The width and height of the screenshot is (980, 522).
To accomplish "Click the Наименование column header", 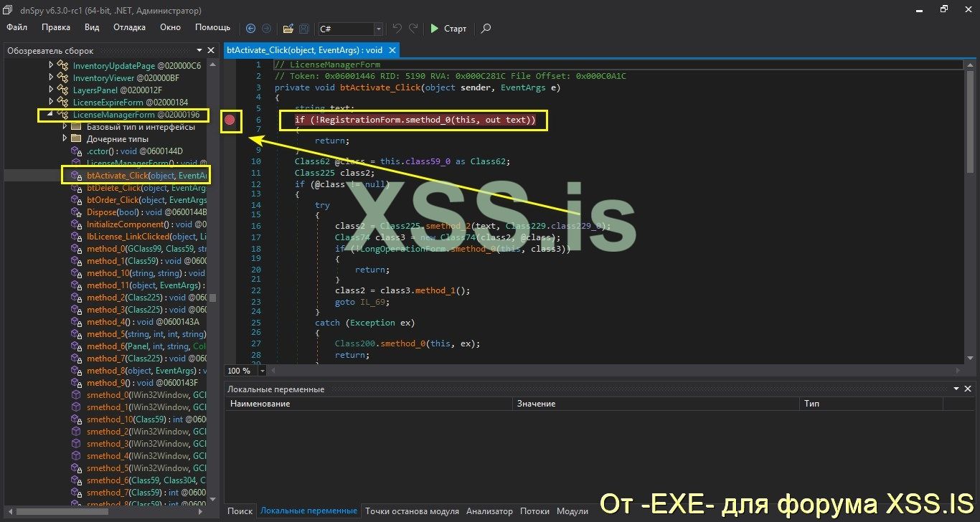I will click(369, 404).
